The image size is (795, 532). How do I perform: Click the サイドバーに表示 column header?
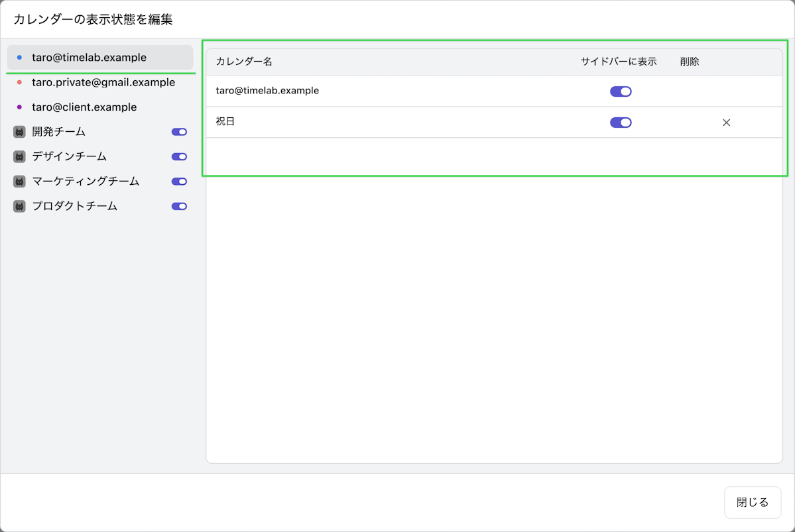tap(619, 62)
